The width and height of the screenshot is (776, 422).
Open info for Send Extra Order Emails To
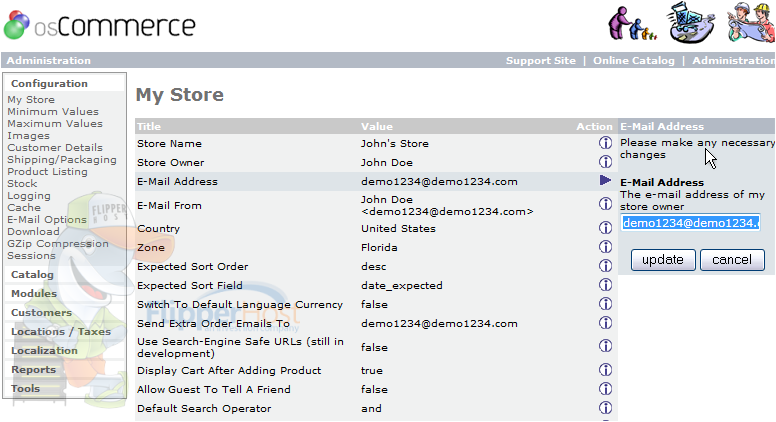(605, 323)
